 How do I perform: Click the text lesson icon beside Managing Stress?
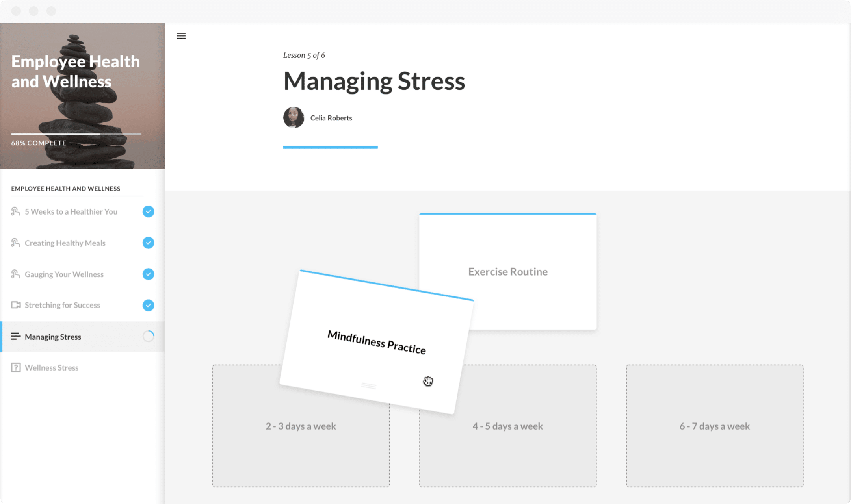pyautogui.click(x=16, y=337)
